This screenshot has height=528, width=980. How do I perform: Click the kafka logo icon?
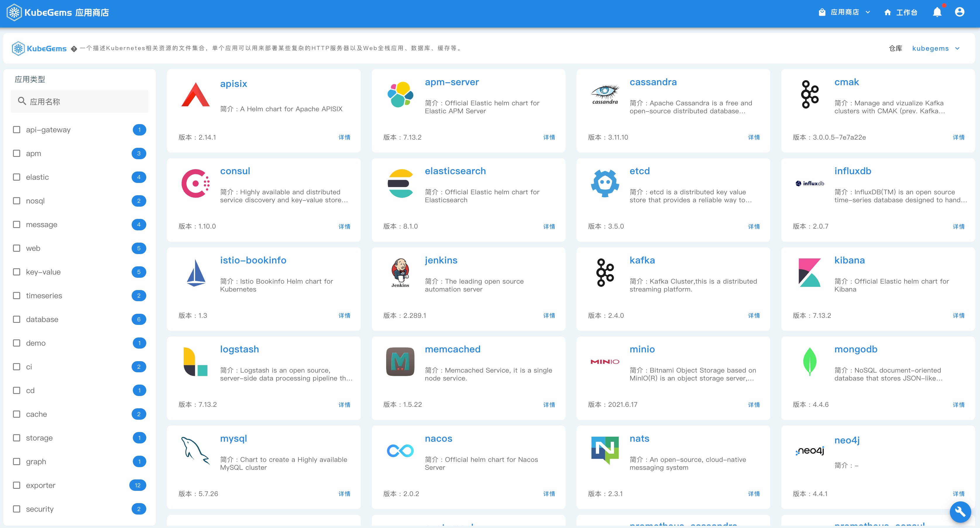tap(605, 272)
